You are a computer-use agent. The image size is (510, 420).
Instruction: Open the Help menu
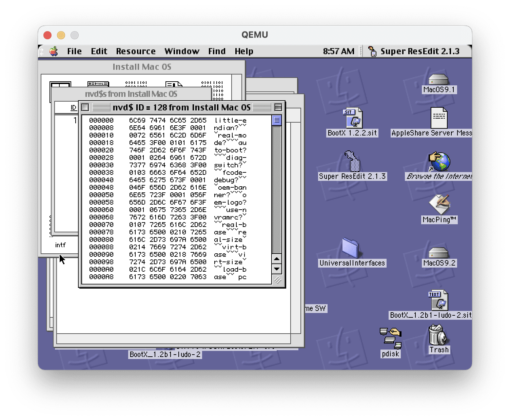click(244, 51)
